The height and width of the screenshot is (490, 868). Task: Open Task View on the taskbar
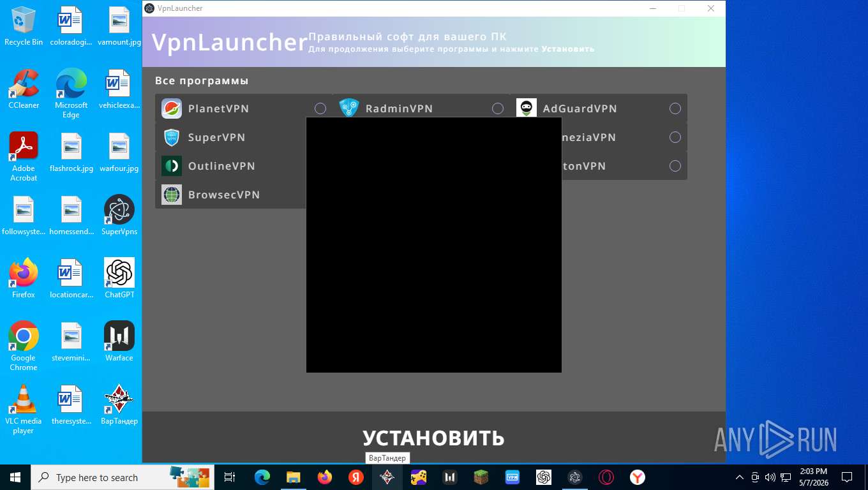click(230, 477)
